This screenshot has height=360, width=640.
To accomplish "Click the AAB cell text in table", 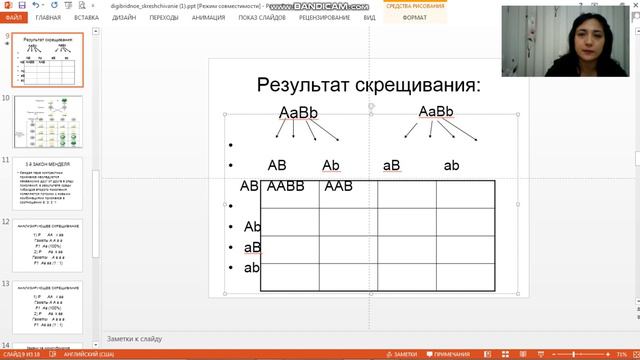I will click(338, 186).
